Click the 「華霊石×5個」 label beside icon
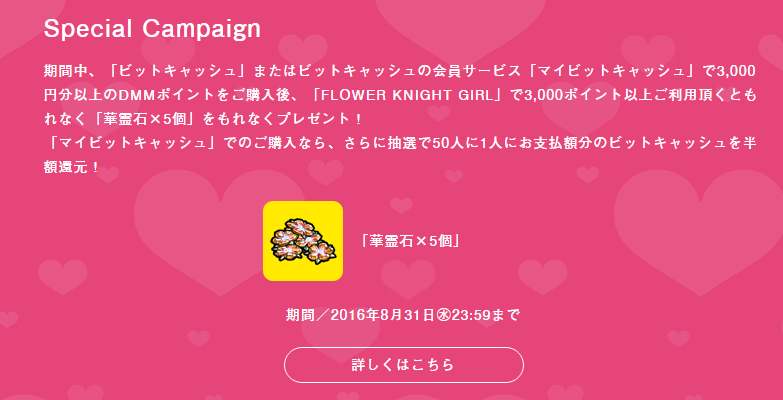783x400 pixels. [x=410, y=241]
